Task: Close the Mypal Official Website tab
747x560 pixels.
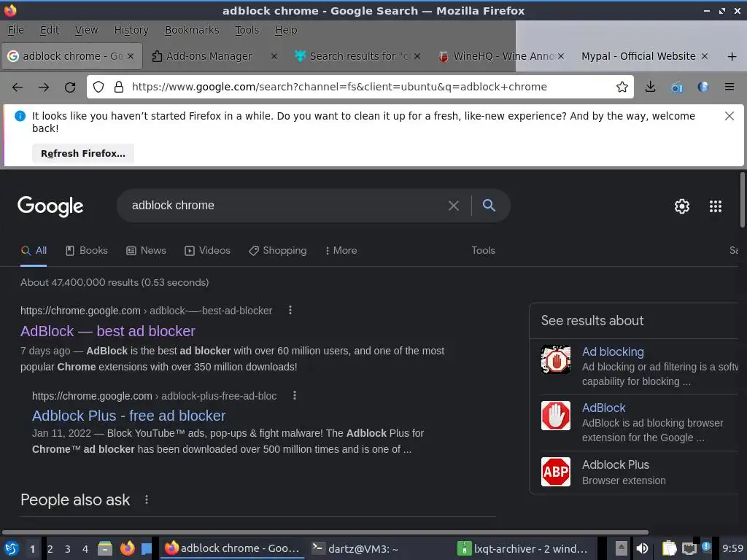Action: [705, 56]
